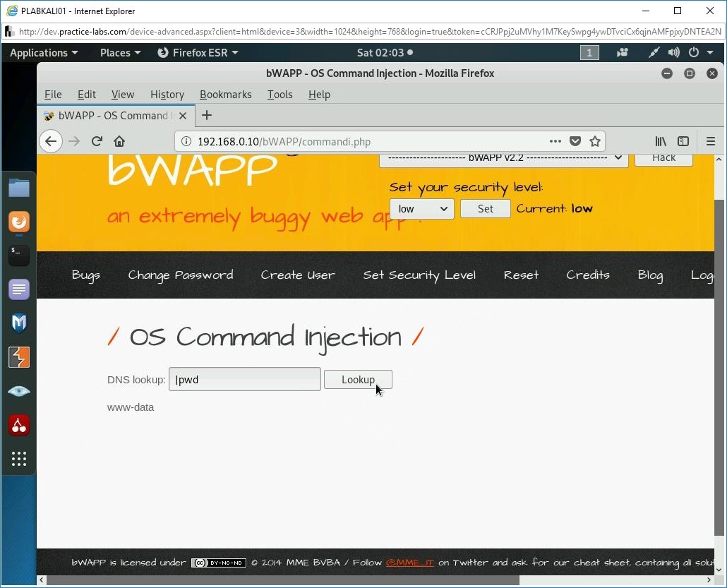727x588 pixels.
Task: Open Firefox ESR from the dock
Action: [x=18, y=222]
